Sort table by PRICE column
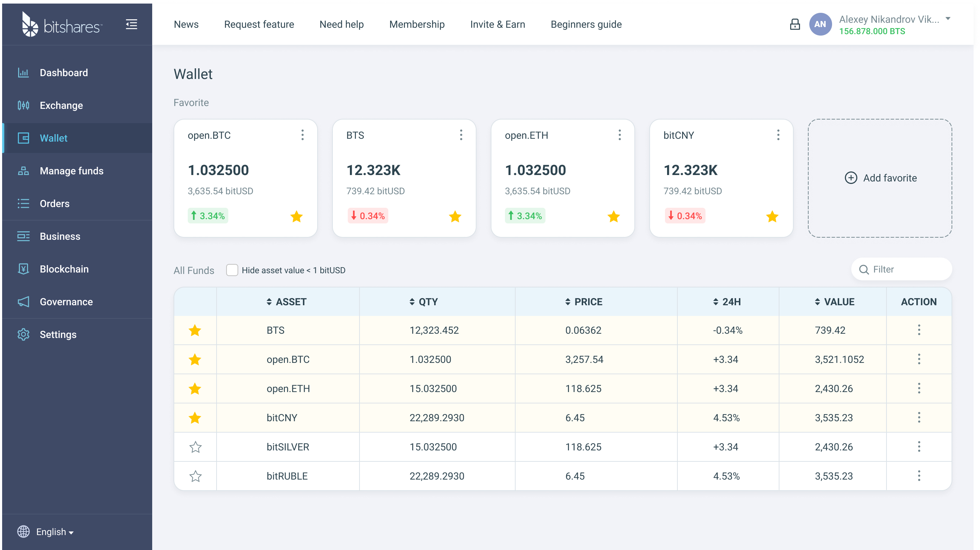 [584, 302]
